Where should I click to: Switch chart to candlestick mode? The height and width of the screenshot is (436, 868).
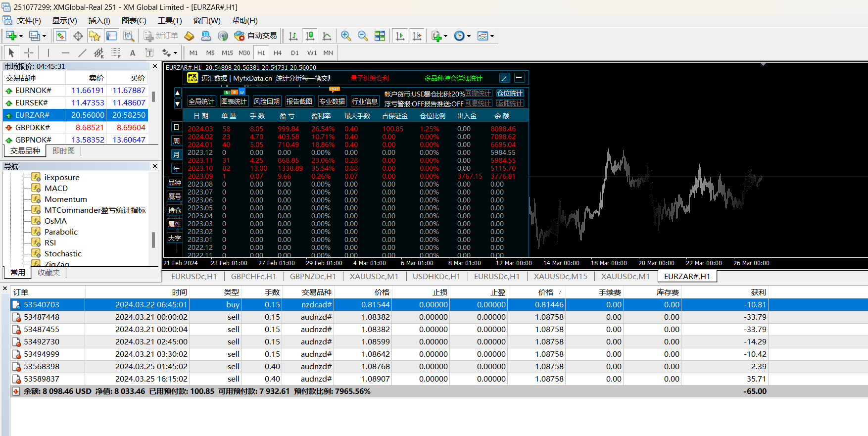coord(310,36)
